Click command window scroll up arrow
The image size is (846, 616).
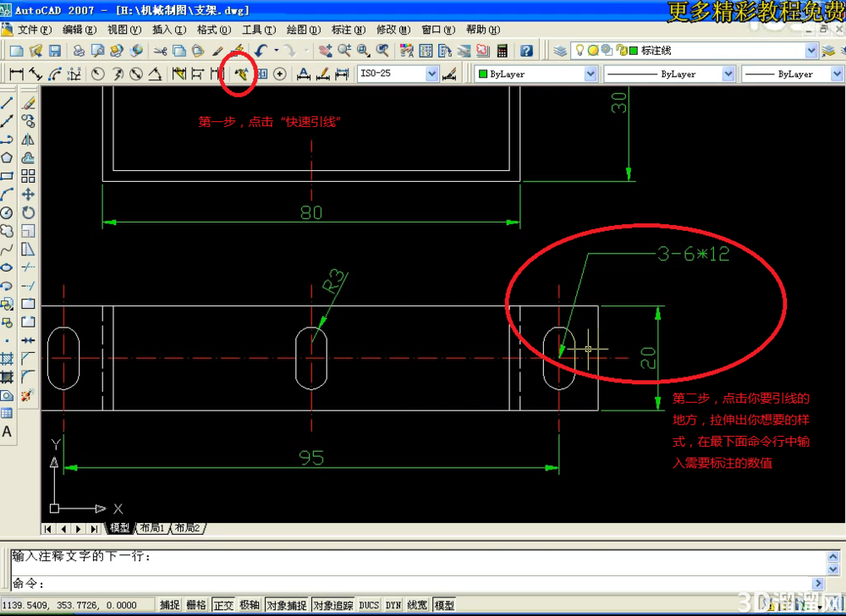[833, 556]
